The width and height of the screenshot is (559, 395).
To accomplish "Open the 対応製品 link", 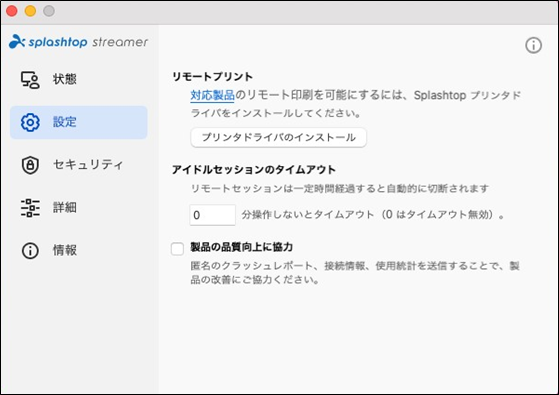I will (x=212, y=95).
